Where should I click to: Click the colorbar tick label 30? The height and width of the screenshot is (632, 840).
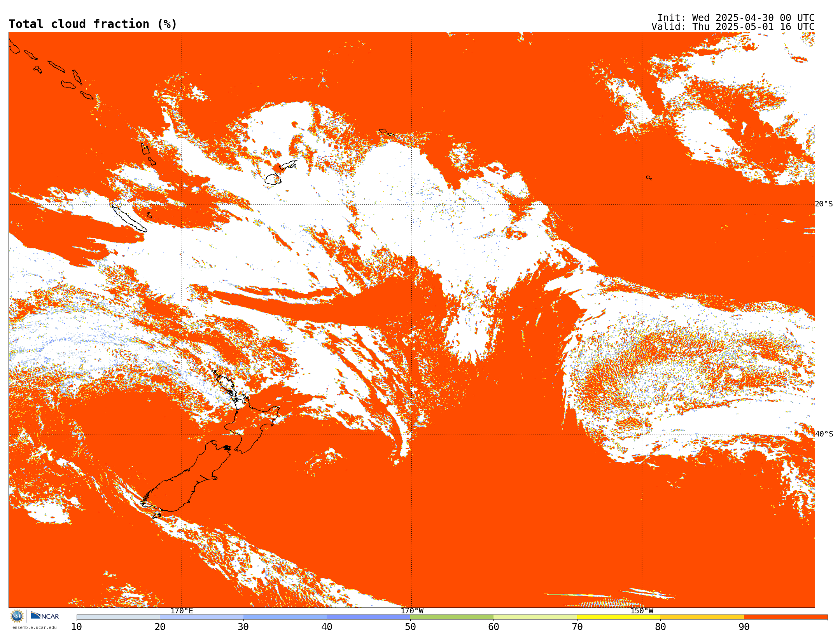243,627
